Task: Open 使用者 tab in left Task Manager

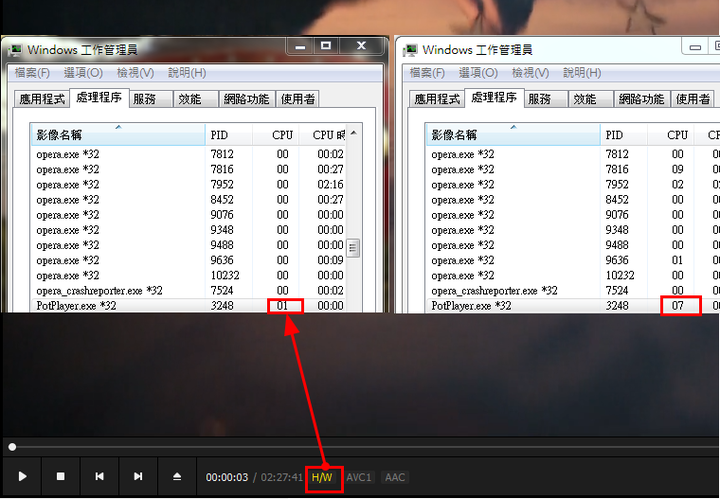Action: (298, 99)
